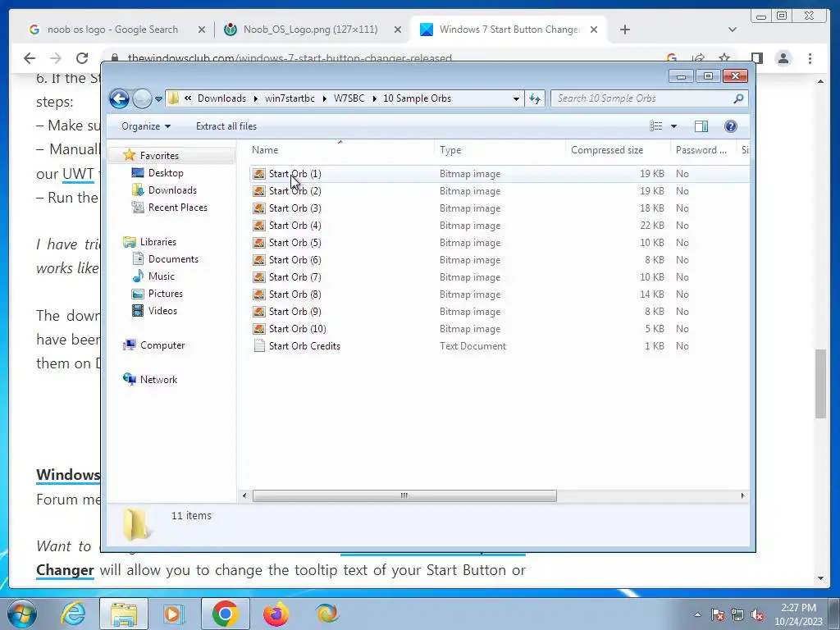
Task: Open Pictures library in navigation pane
Action: pyautogui.click(x=165, y=294)
